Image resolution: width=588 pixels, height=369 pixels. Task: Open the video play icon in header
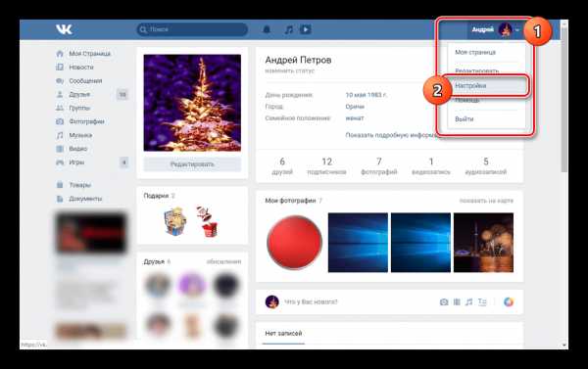(x=305, y=29)
